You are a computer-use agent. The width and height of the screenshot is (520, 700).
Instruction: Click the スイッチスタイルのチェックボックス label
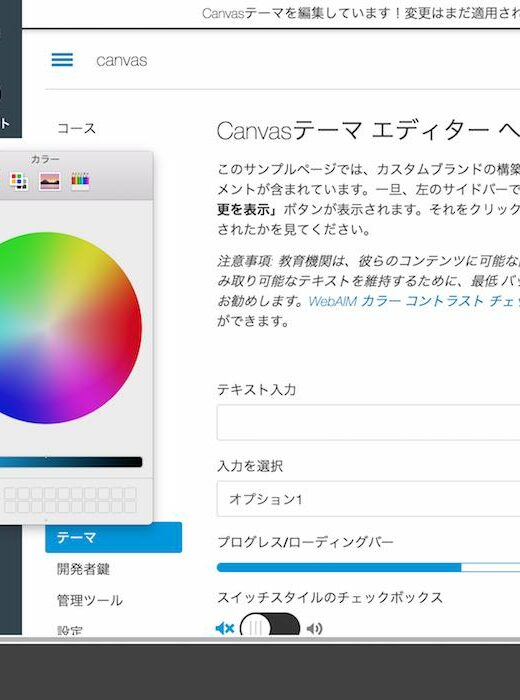click(330, 597)
